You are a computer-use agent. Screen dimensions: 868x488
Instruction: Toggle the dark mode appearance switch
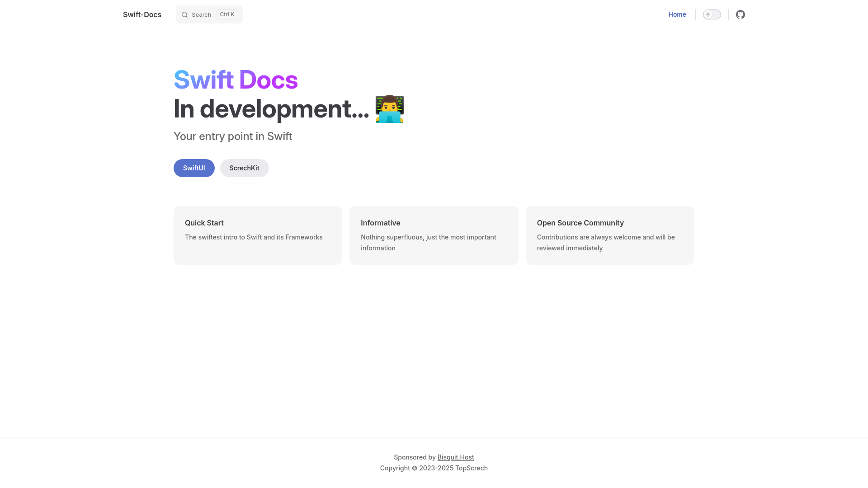click(x=712, y=14)
